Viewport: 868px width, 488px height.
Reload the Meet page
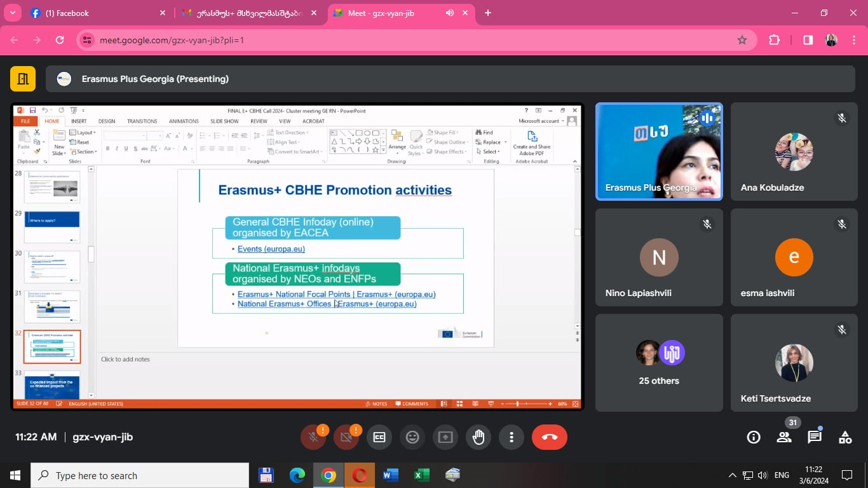[60, 40]
